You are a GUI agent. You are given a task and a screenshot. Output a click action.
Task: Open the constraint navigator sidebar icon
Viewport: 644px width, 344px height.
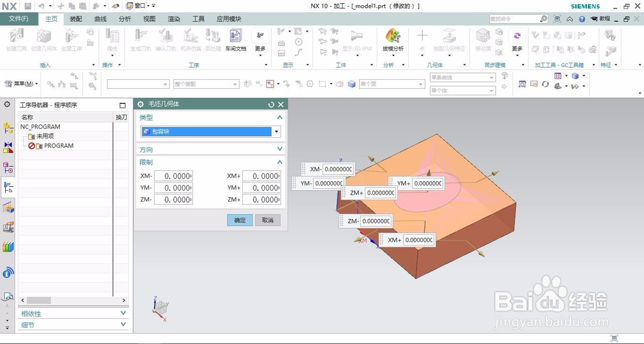8,147
